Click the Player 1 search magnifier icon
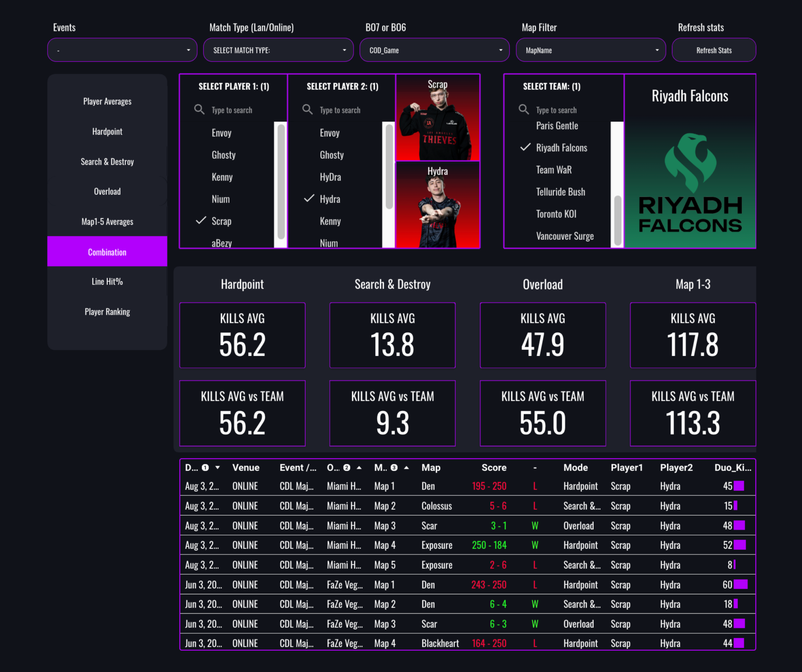802x672 pixels. tap(199, 110)
